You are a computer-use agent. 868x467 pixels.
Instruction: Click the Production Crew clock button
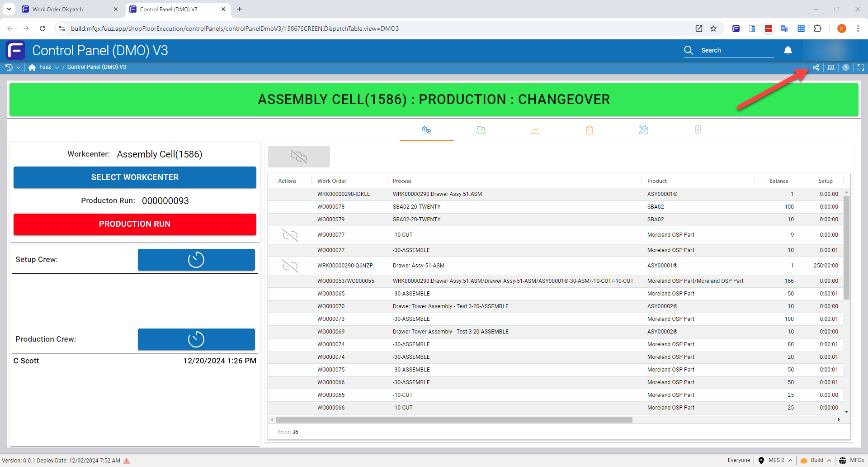pos(196,339)
